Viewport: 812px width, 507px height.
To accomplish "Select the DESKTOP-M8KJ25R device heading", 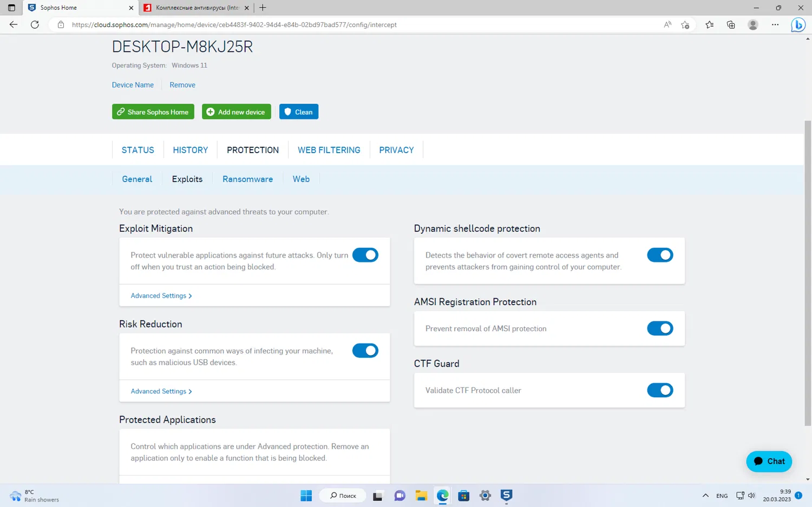I will [182, 47].
